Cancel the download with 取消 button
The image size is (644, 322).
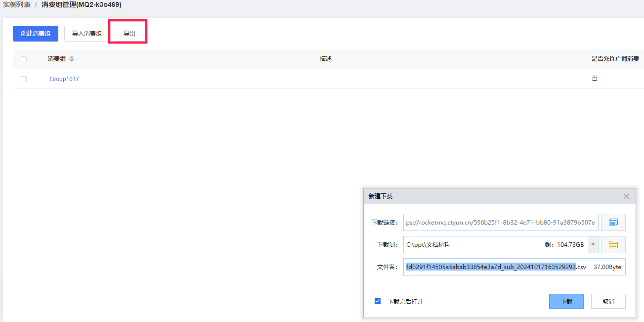pyautogui.click(x=608, y=301)
